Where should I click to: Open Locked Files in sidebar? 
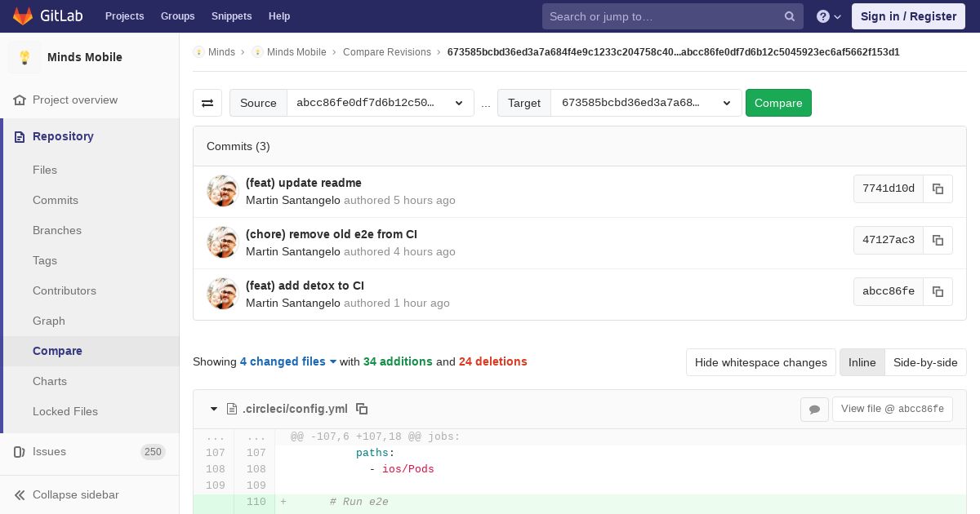(65, 411)
